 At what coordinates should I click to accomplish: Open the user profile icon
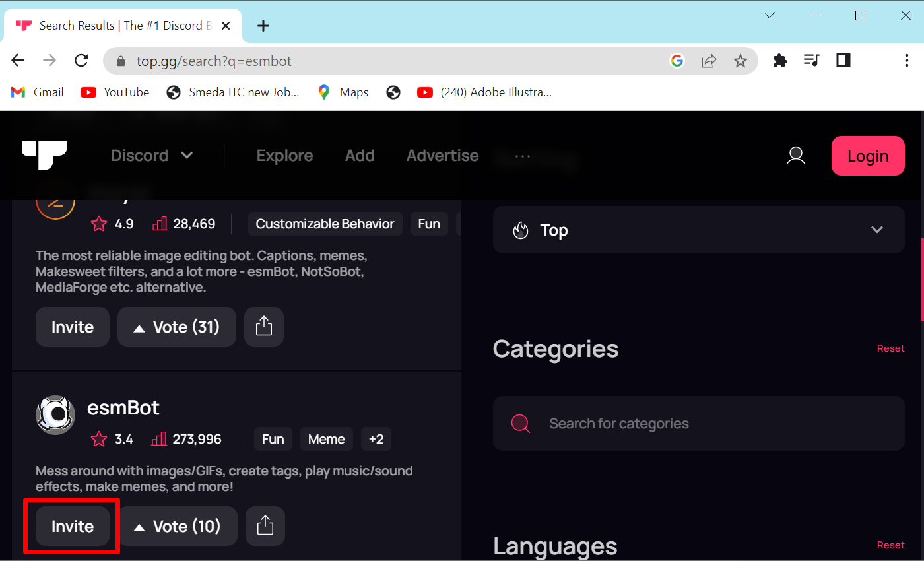coord(796,156)
